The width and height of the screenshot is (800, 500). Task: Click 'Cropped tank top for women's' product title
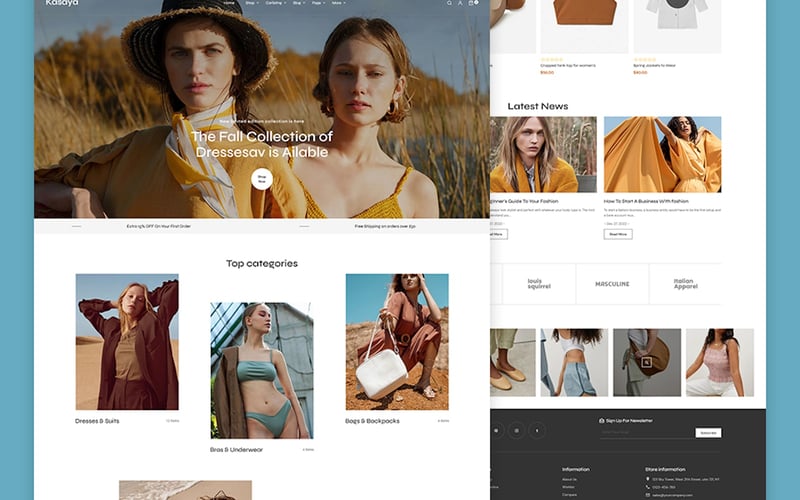click(x=568, y=65)
